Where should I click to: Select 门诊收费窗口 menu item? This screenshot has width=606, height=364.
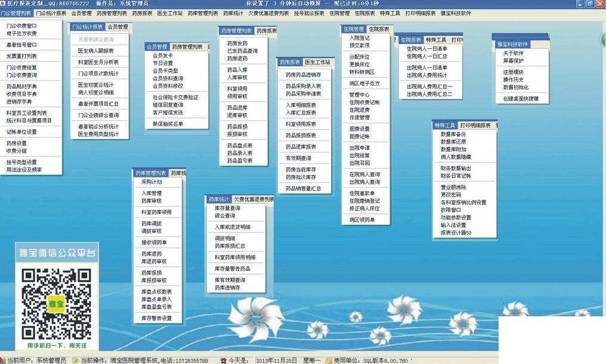click(21, 26)
